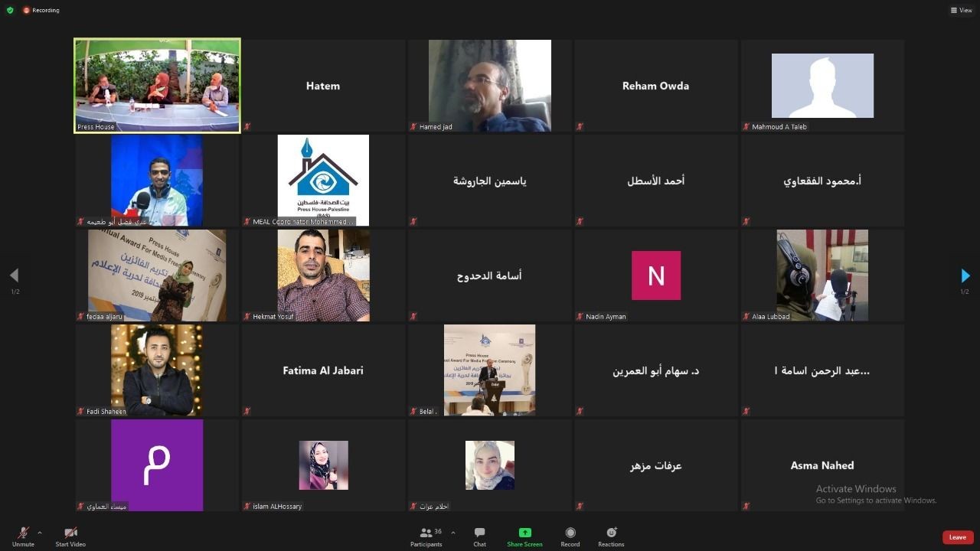Click the green Share Screen icon
Image resolution: width=980 pixels, height=551 pixels.
tap(524, 533)
